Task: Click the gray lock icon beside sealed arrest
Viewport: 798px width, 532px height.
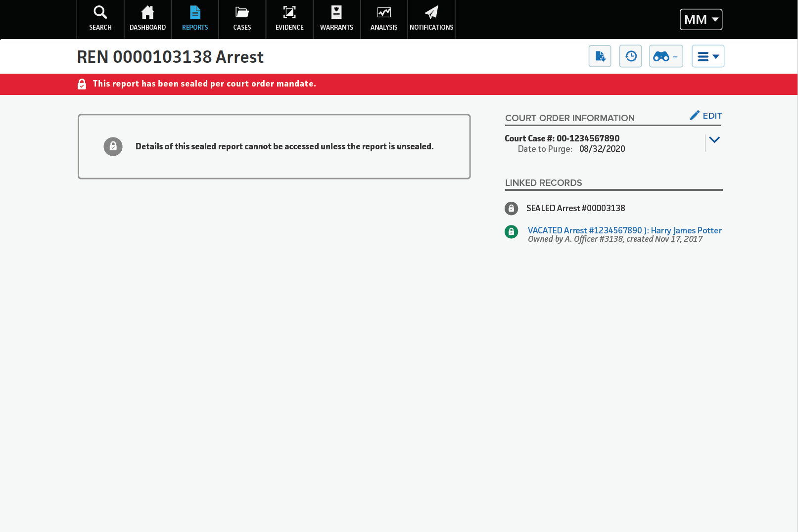Action: pos(511,208)
